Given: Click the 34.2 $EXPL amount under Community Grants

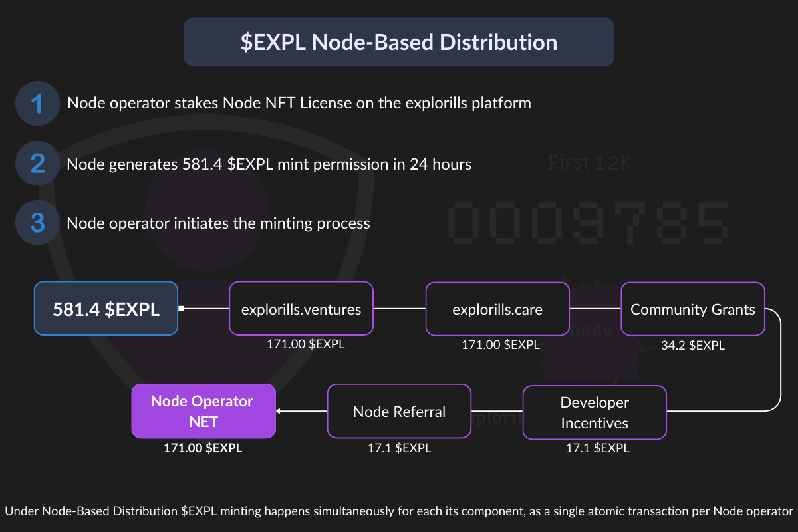Looking at the screenshot, I should tap(693, 345).
